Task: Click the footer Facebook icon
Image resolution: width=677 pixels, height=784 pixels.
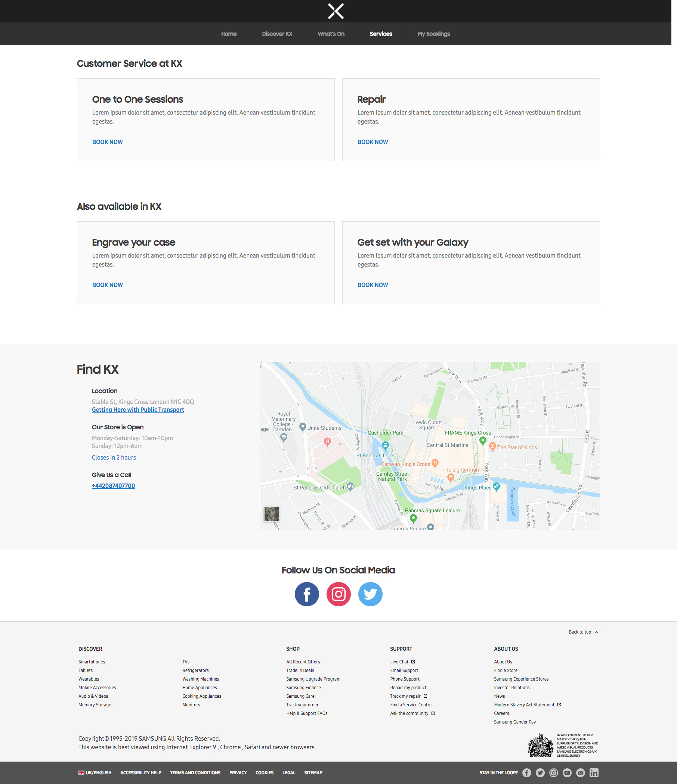Action: 527,773
